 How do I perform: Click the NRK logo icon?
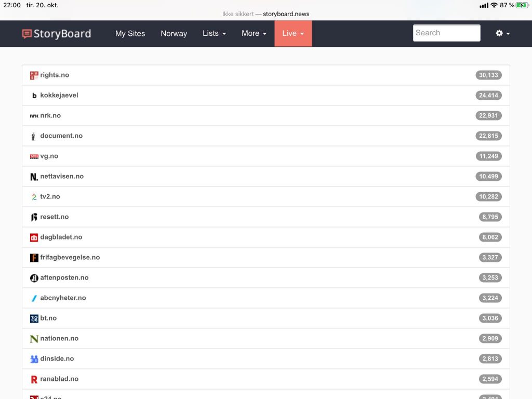click(34, 116)
